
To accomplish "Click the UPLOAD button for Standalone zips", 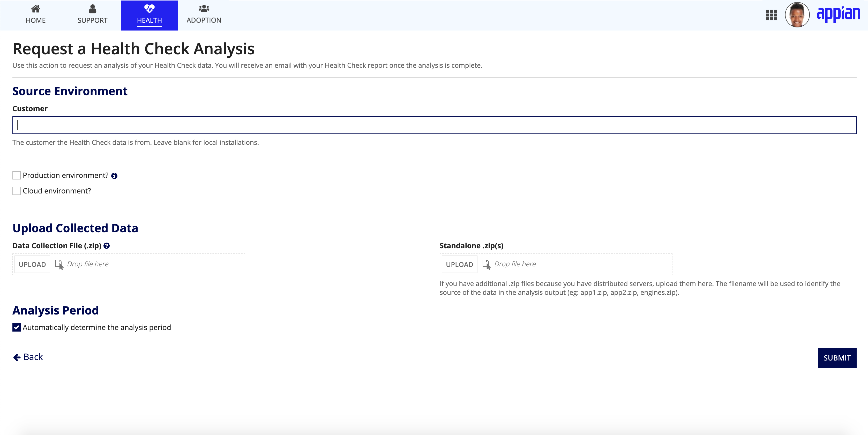I will coord(459,264).
